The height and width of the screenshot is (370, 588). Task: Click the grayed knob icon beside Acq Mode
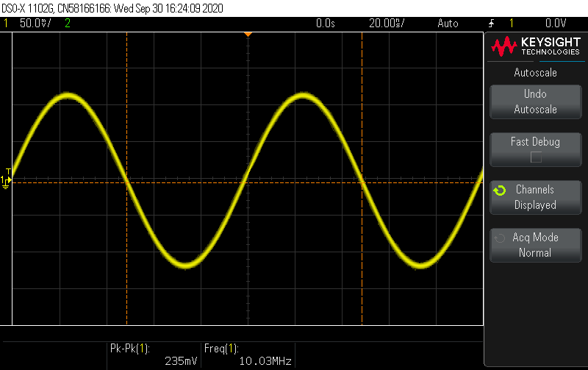pos(500,238)
